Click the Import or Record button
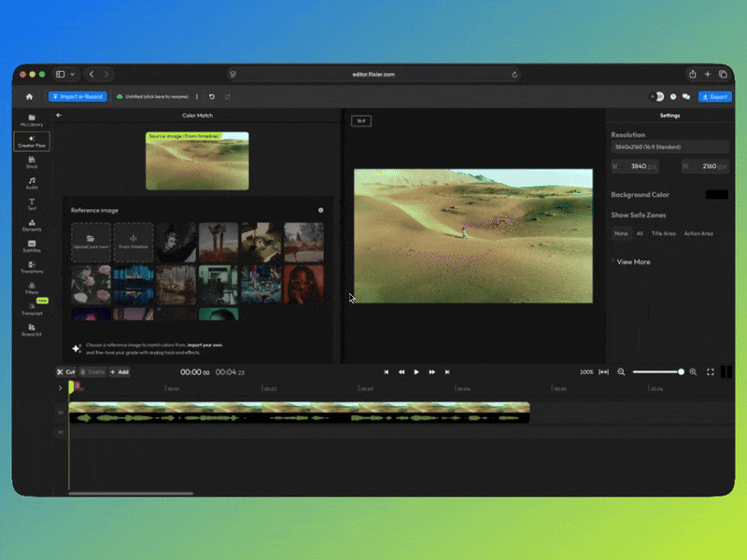This screenshot has height=560, width=747. click(x=78, y=96)
